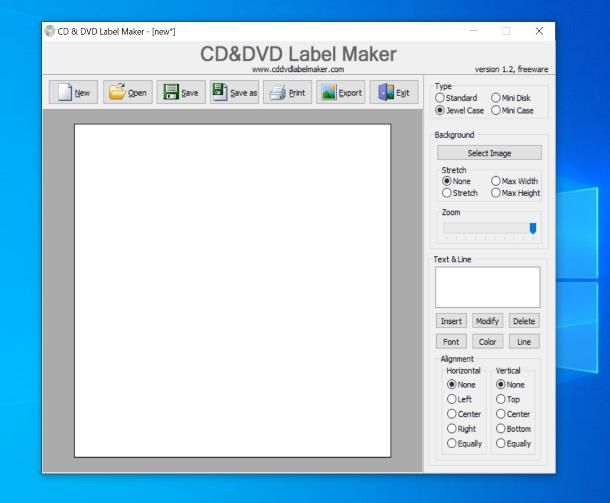610x503 pixels.
Task: Distribute text horizontally Equally
Action: coord(465,444)
